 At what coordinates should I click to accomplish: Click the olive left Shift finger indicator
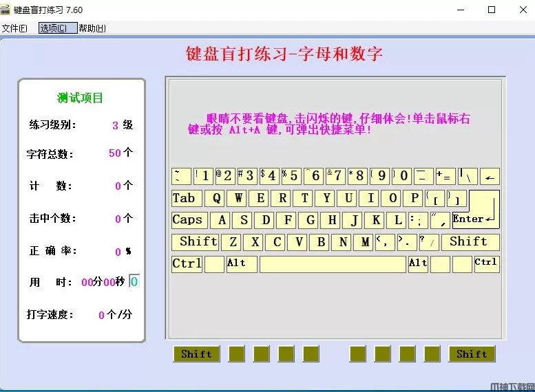click(x=196, y=354)
